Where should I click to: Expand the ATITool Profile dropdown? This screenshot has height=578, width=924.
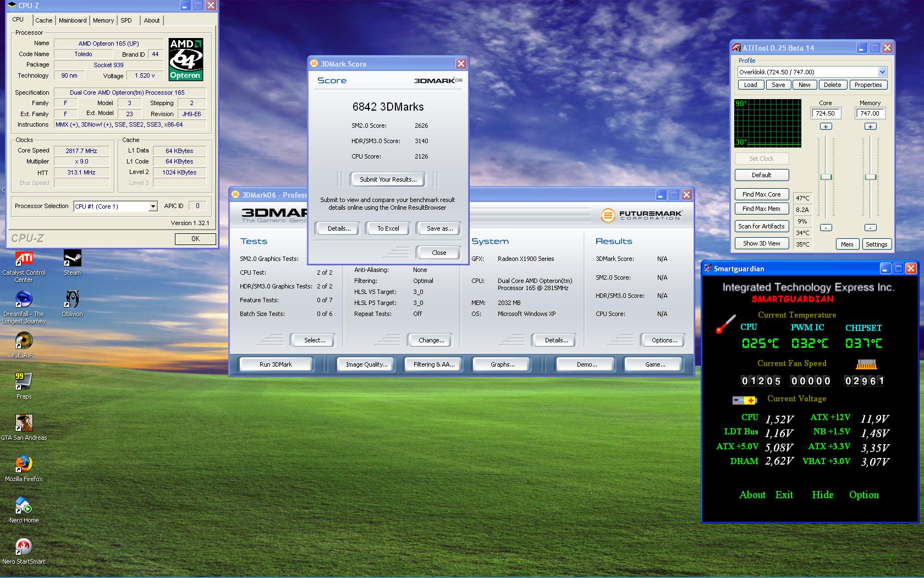pyautogui.click(x=882, y=72)
